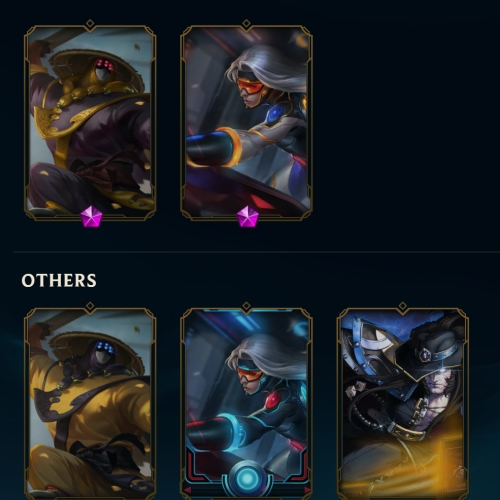This screenshot has height=500, width=500.
Task: Click diamond ornament atop the purple-robed skin card
Action: tap(90, 24)
